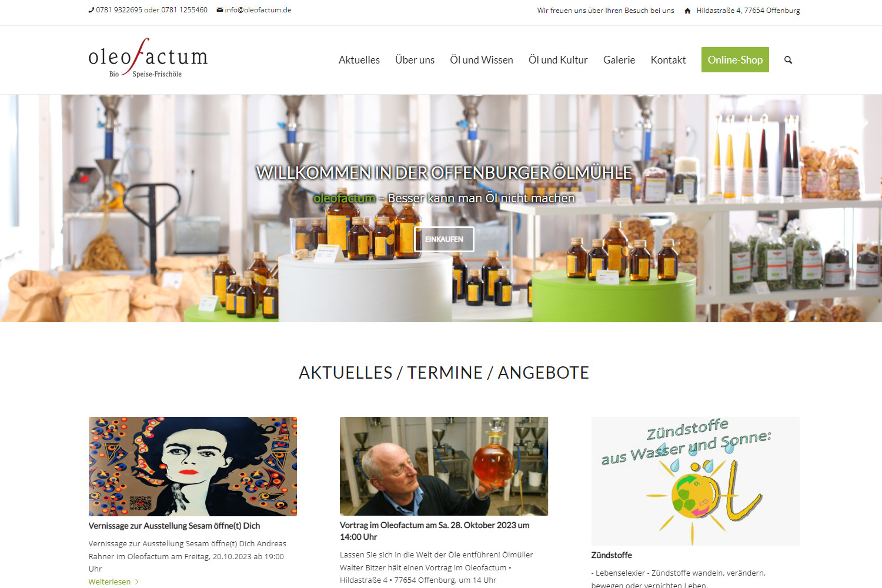Open the Aktuelles menu

point(359,60)
